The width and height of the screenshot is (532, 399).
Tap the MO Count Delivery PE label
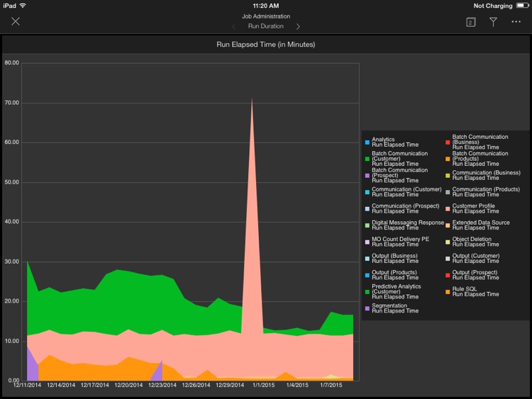pos(400,242)
